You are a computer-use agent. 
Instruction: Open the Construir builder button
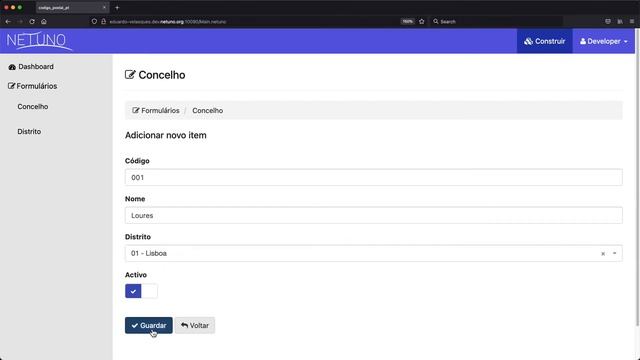(x=544, y=41)
